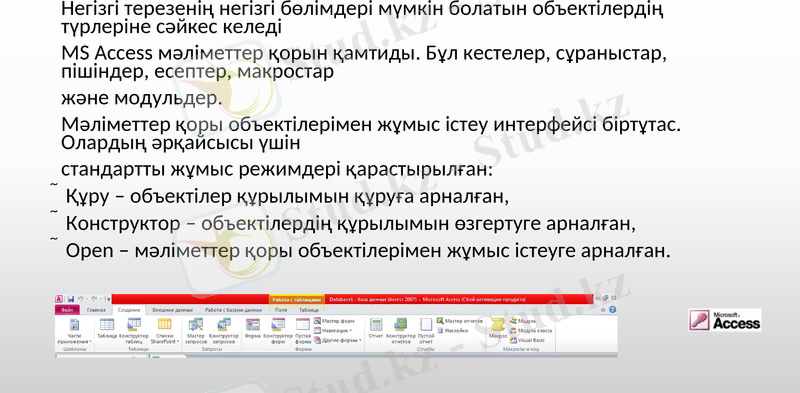Switch to Работа с базами данных tab
Screen dimensions: 800x393
click(233, 310)
